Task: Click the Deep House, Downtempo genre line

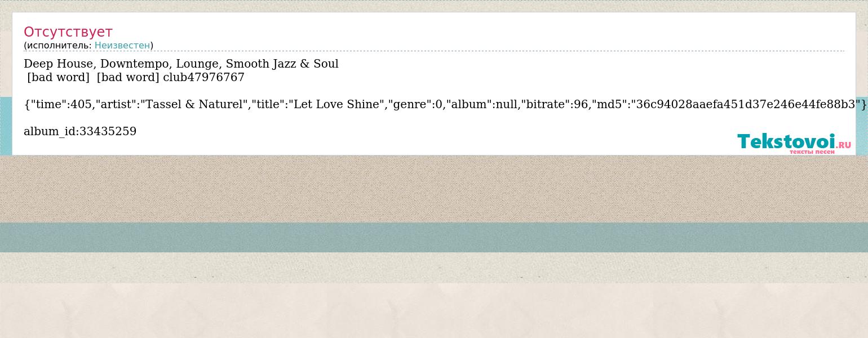Action: pyautogui.click(x=181, y=64)
